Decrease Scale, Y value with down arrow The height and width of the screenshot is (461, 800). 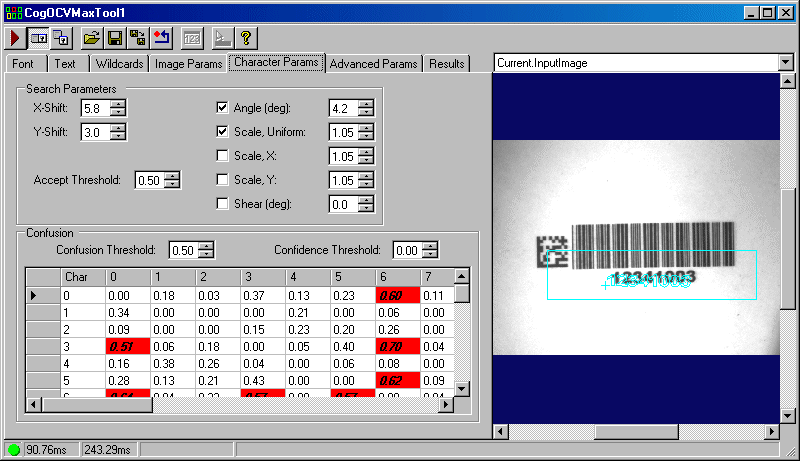366,184
